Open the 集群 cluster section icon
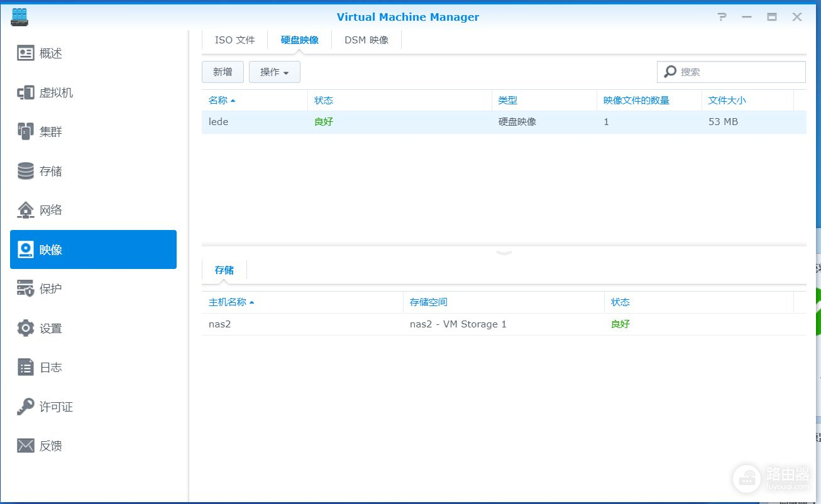The height and width of the screenshot is (504, 821). point(26,132)
